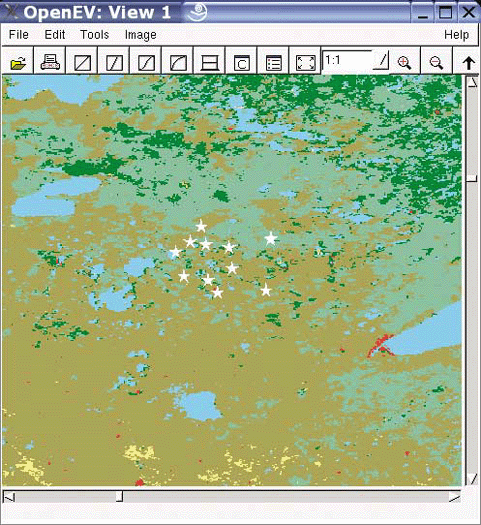481x525 pixels.
Task: Open the File menu
Action: coord(19,34)
